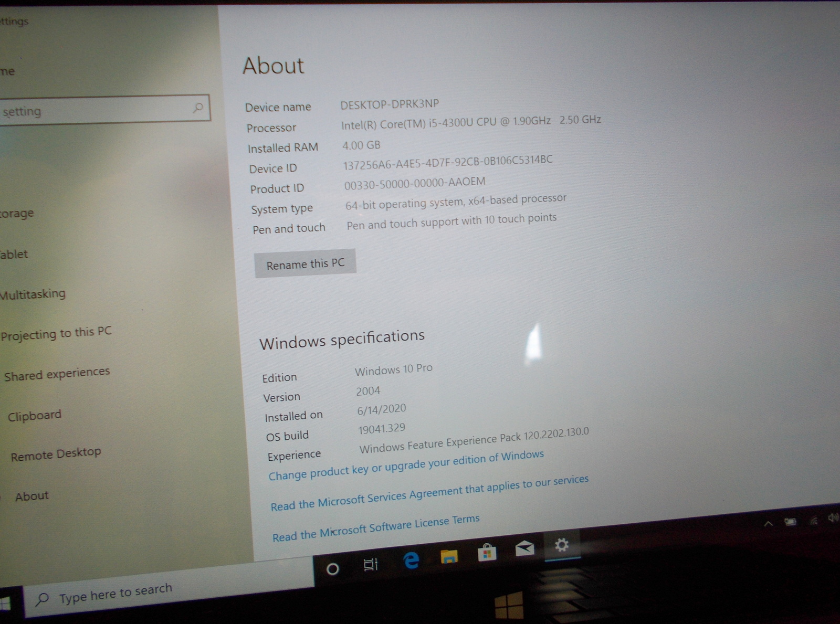Go to Remote Desktop settings page
This screenshot has width=840, height=624.
(56, 454)
